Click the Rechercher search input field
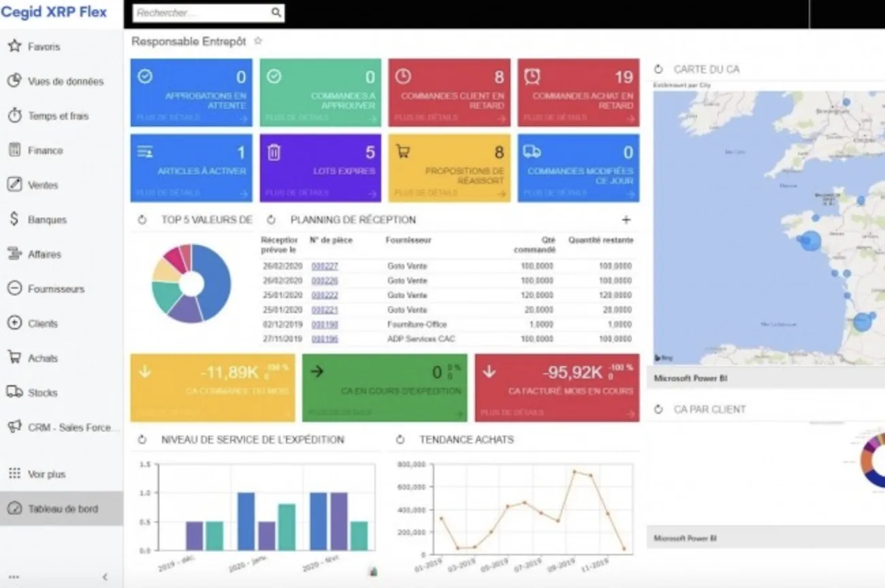 (x=197, y=12)
